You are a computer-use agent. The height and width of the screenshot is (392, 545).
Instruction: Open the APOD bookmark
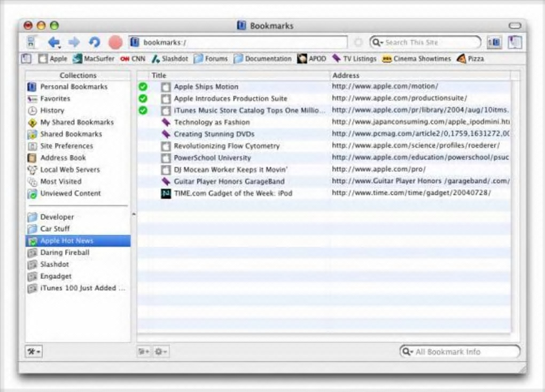(312, 59)
